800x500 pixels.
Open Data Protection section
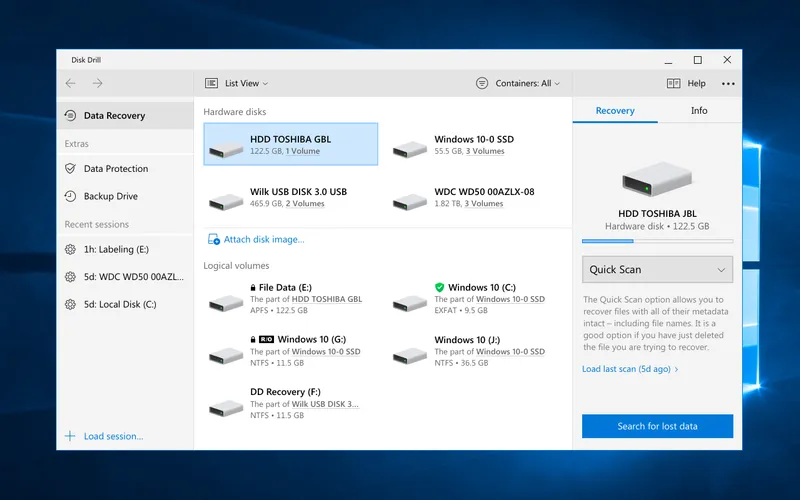(x=126, y=168)
